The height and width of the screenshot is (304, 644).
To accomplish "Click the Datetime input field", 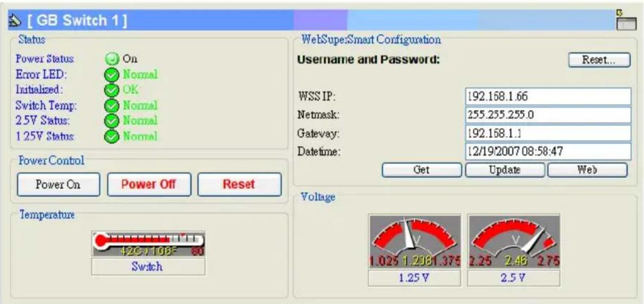I will click(x=548, y=151).
